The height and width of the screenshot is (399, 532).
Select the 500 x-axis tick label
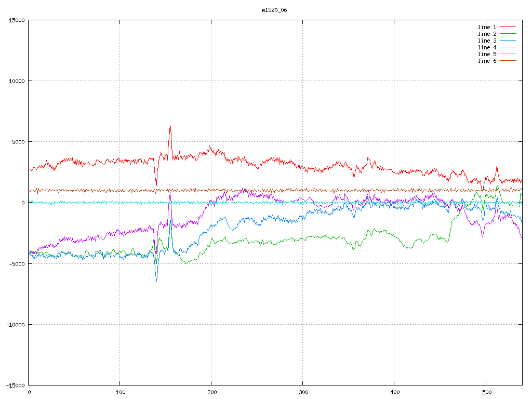(485, 392)
